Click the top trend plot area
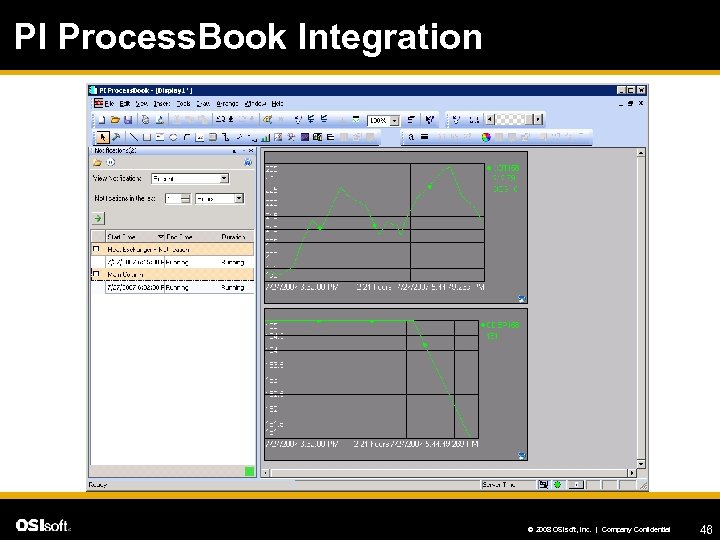This screenshot has width=720, height=540. coord(375,222)
